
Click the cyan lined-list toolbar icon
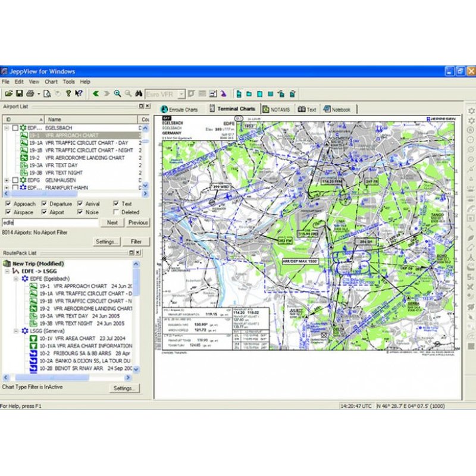coord(271,94)
